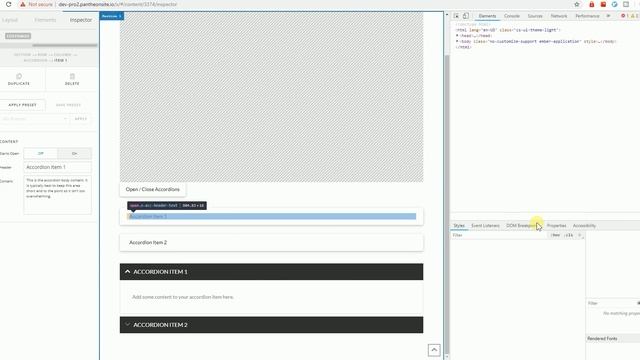
Task: Click the blue Section 1 label tag
Action: pos(111,16)
